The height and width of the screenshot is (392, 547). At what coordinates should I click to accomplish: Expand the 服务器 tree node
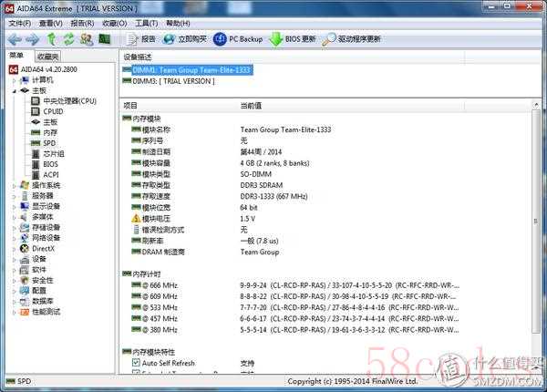coord(14,196)
